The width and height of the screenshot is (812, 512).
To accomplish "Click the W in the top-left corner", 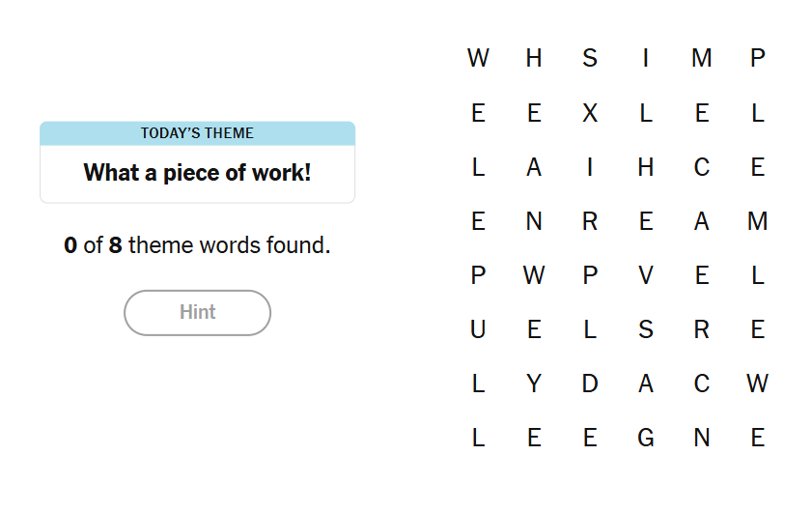I will coord(478,59).
